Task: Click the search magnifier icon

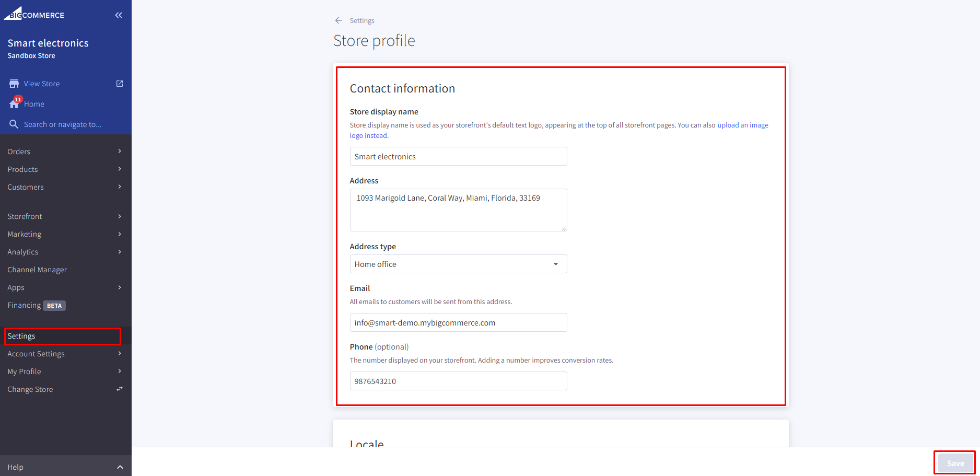Action: coord(14,124)
